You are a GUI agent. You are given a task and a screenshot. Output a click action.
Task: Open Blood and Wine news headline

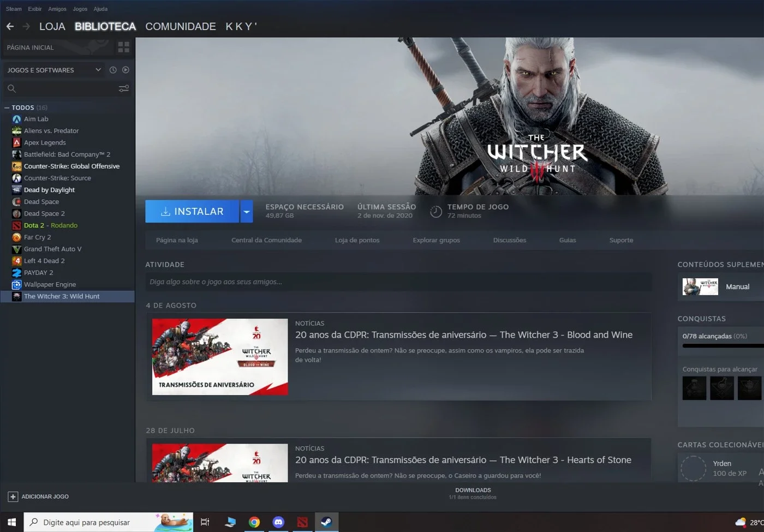(464, 335)
